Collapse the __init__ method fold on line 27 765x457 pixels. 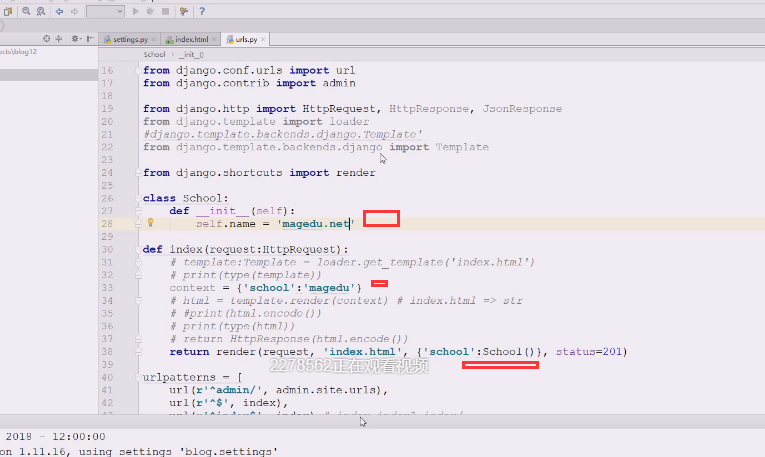tap(139, 211)
